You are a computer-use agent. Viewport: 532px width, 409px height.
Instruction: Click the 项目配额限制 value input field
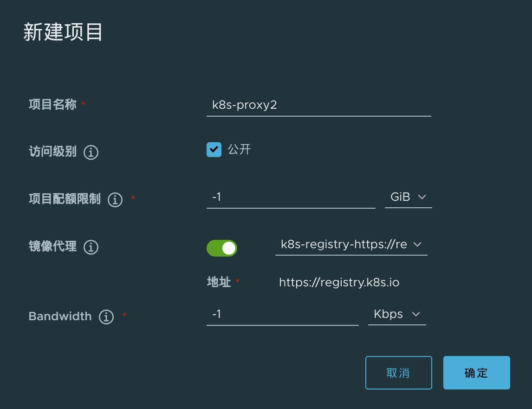coord(291,197)
